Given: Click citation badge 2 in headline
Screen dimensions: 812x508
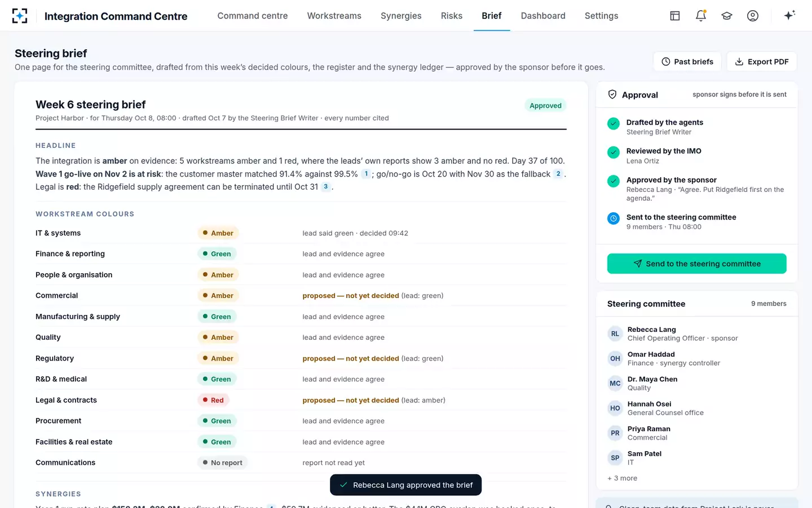Looking at the screenshot, I should (558, 174).
